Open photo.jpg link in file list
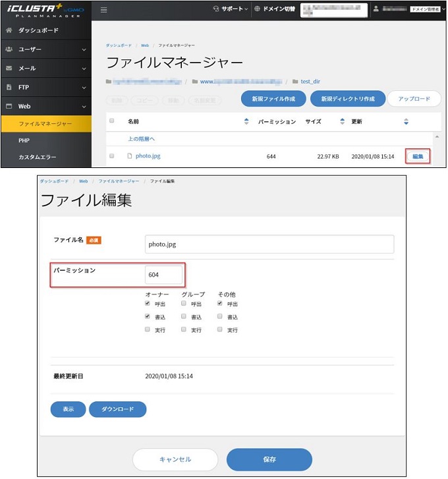448x479 pixels. coord(148,155)
